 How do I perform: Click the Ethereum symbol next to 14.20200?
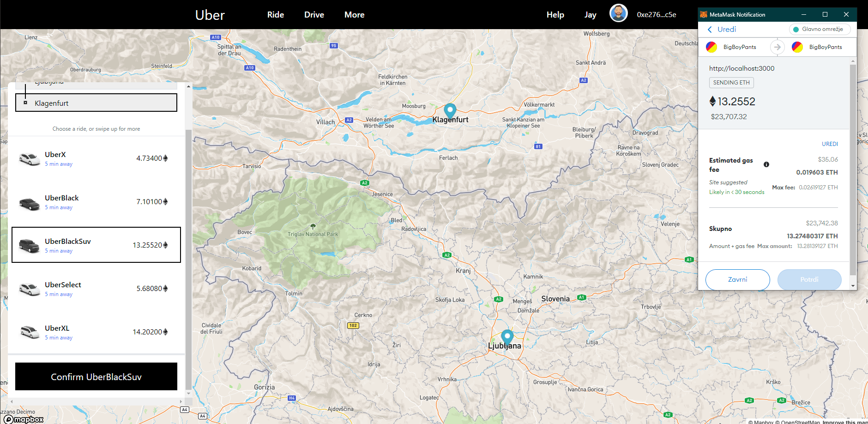pyautogui.click(x=165, y=332)
